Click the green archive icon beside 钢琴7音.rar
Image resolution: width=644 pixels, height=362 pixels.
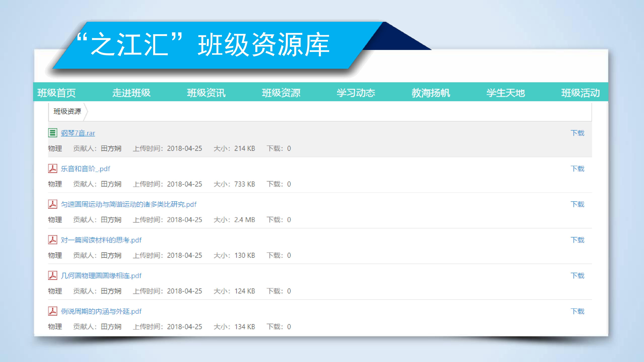(x=53, y=133)
